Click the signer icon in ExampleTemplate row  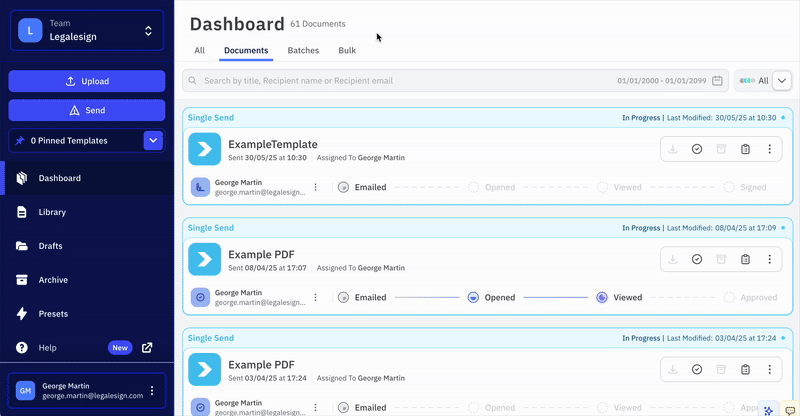click(x=200, y=187)
